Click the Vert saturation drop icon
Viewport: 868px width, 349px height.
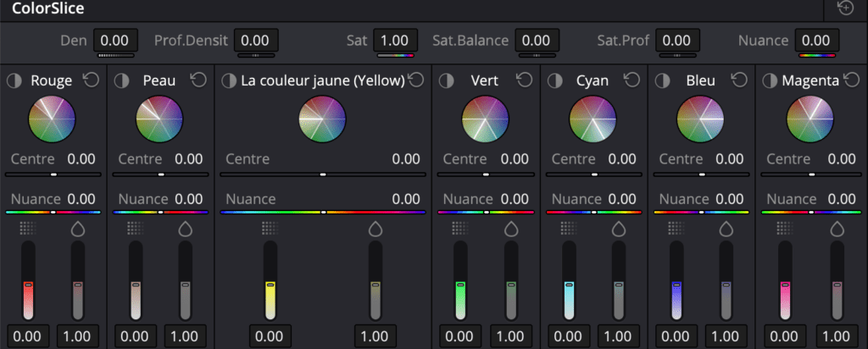click(510, 228)
